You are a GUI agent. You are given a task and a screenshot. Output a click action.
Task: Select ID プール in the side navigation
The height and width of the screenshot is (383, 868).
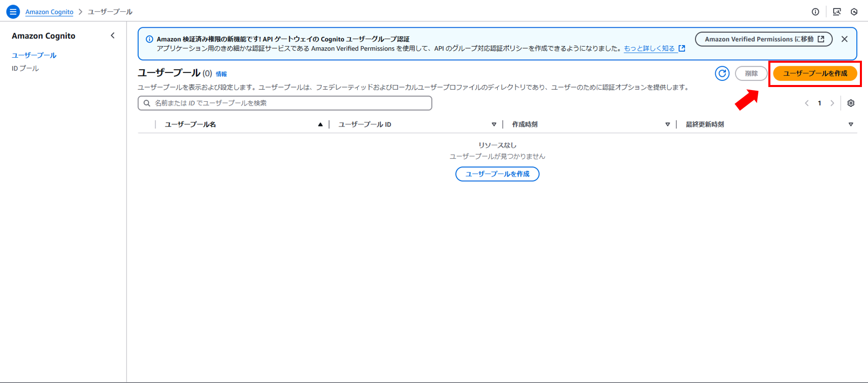[25, 68]
